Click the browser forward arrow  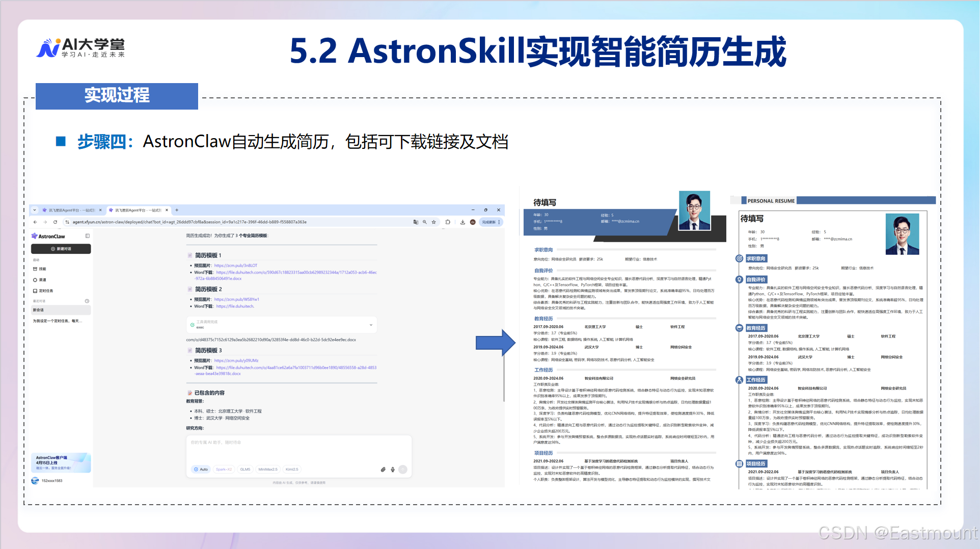coord(45,222)
